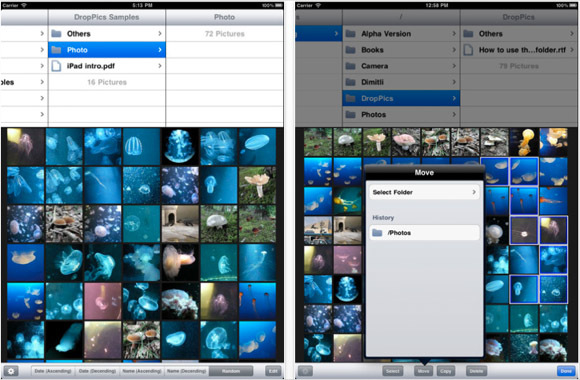Expand the selected Photo folder chevron

click(x=160, y=50)
